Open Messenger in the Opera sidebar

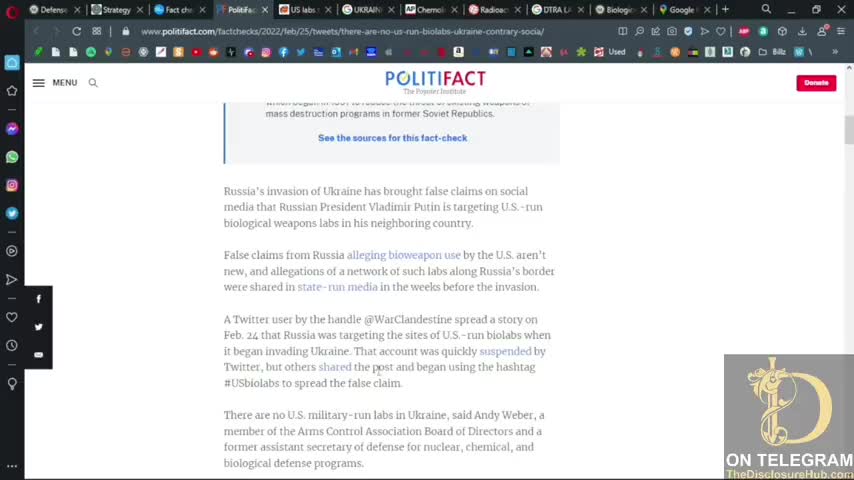click(12, 129)
